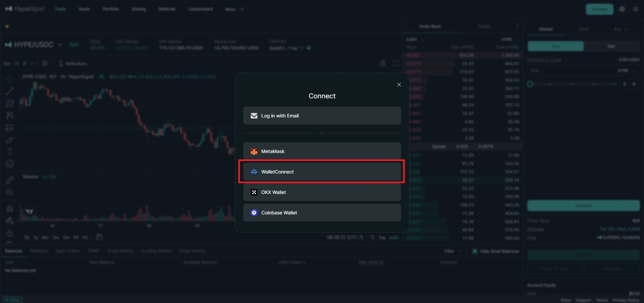Select the Buy side toggle
Screen dimensions: 644x303
point(555,46)
